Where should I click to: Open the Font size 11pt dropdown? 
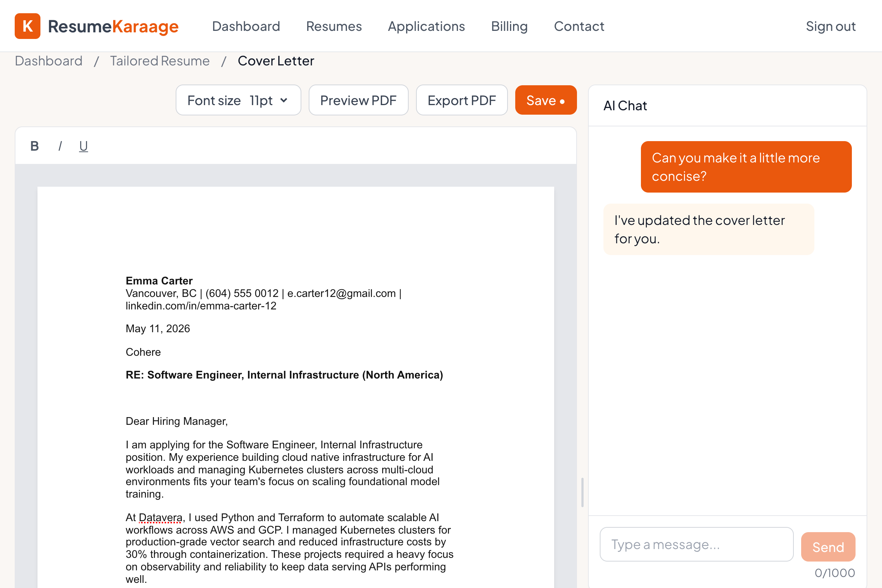point(238,100)
